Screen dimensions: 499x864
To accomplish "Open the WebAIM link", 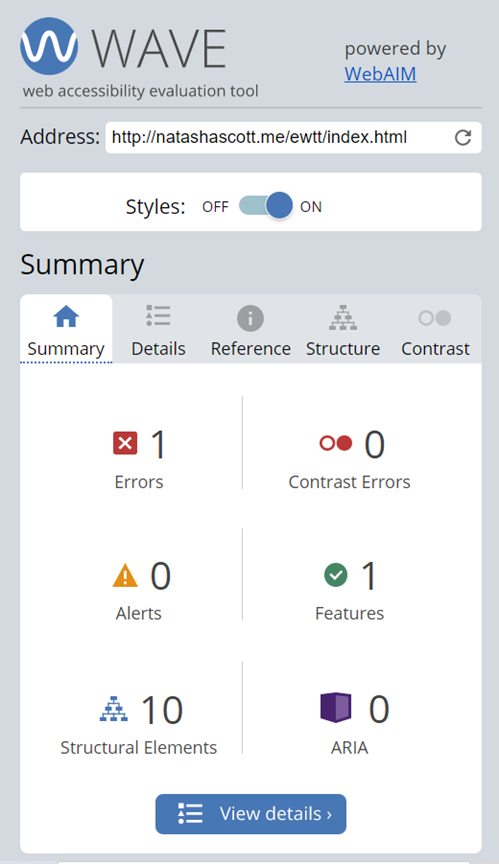I will (x=380, y=74).
